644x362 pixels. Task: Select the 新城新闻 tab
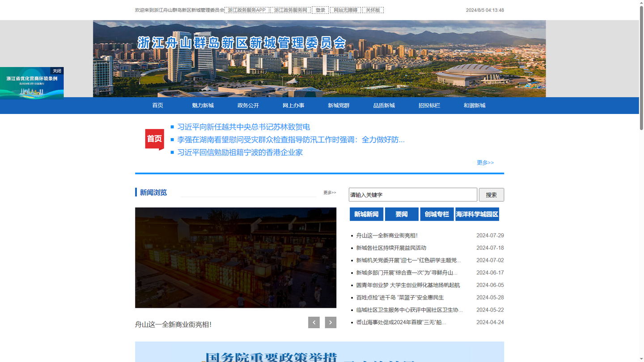click(366, 214)
